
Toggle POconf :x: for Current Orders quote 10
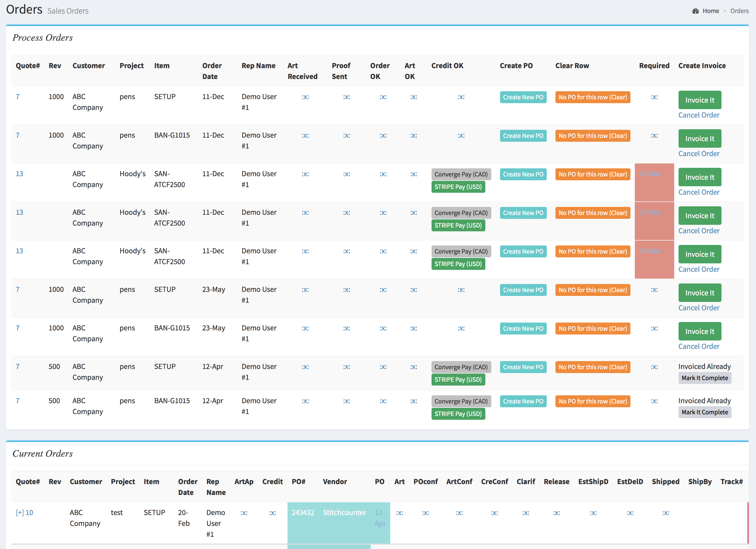426,513
